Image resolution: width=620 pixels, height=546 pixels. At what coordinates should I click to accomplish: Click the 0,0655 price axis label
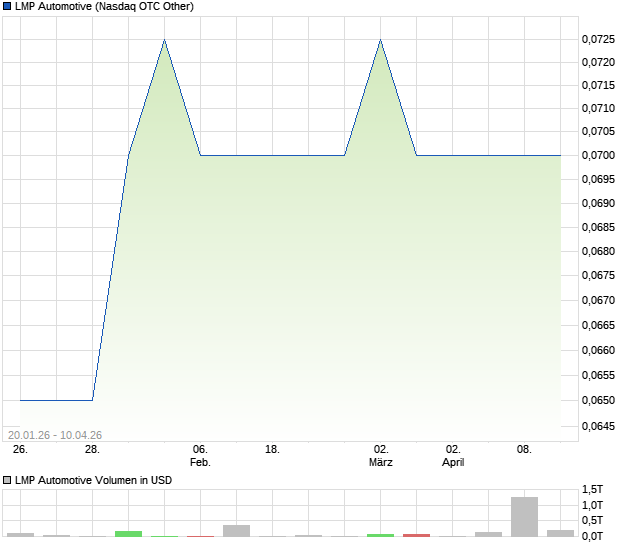click(598, 375)
